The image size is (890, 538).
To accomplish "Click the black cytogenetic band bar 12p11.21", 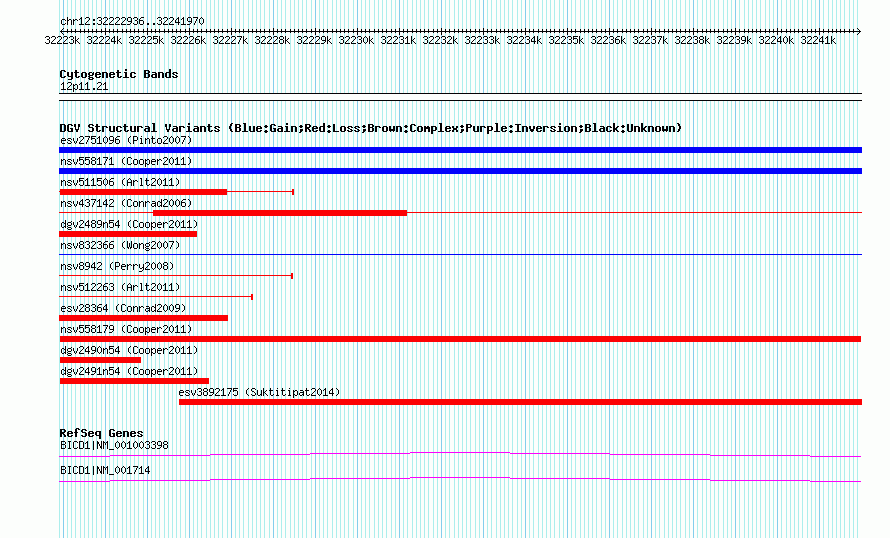I will click(x=460, y=97).
